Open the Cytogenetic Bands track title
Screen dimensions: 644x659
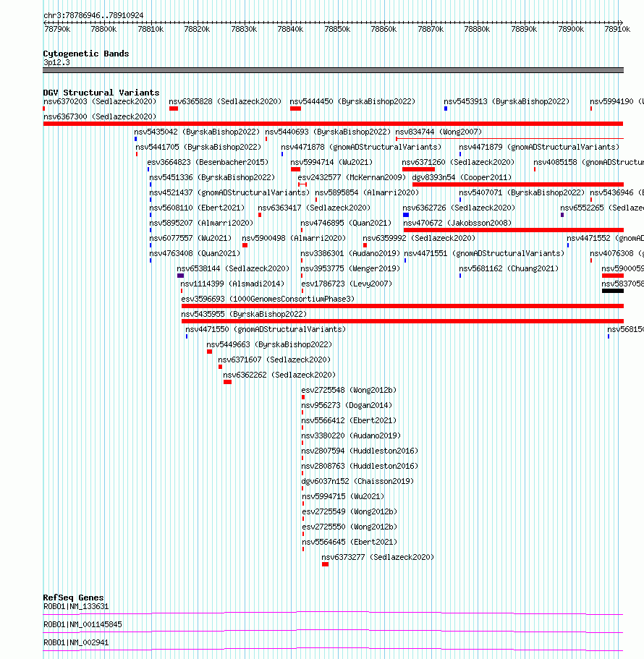(86, 54)
